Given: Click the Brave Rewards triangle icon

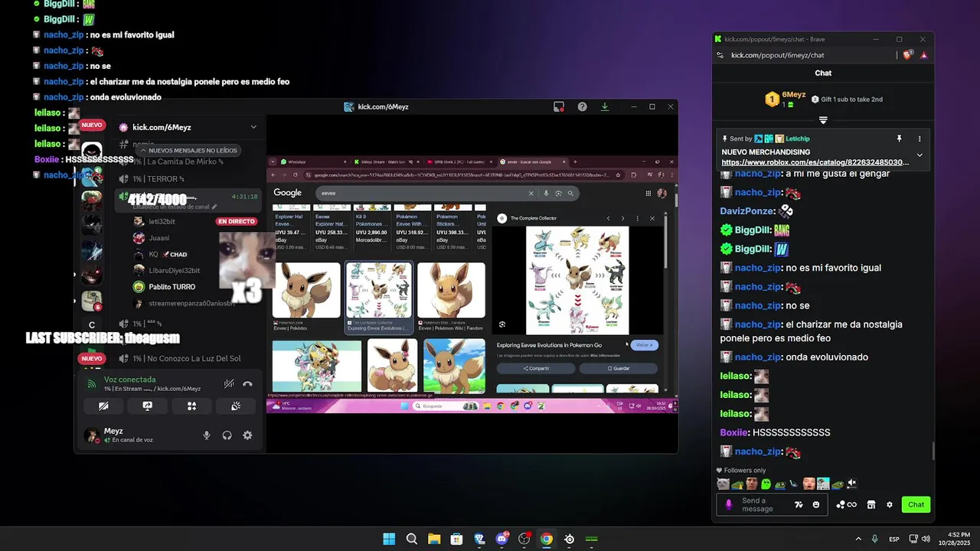Looking at the screenshot, I should (x=924, y=55).
